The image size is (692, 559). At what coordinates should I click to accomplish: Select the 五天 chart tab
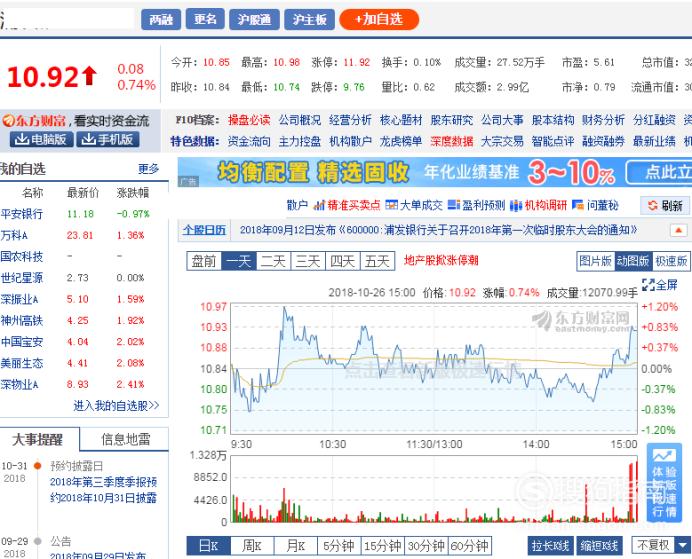point(377,261)
